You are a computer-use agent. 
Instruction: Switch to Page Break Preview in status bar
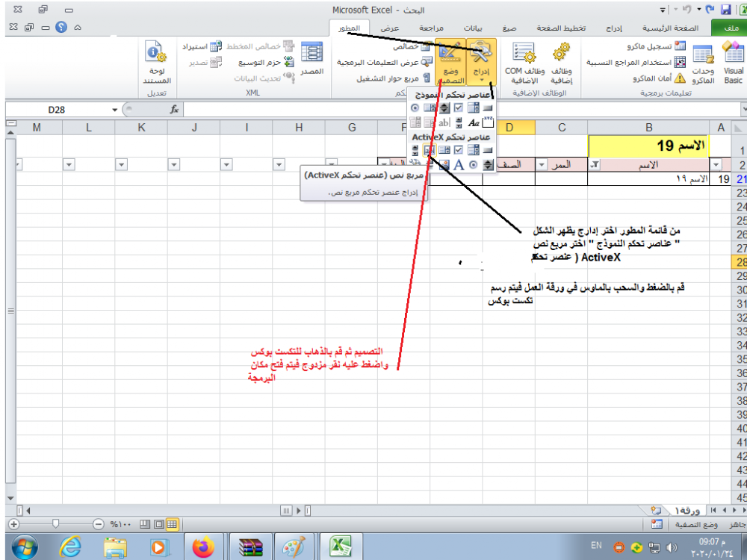(146, 524)
